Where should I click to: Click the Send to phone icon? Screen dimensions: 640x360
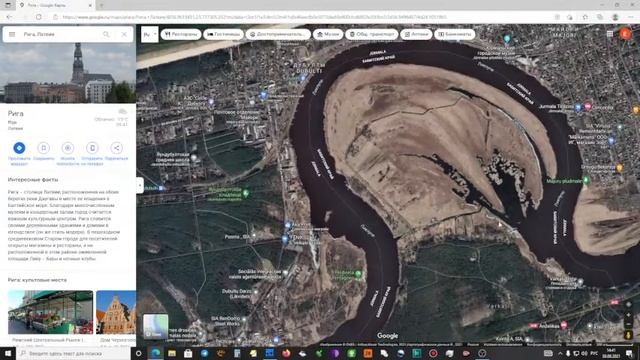[92, 148]
